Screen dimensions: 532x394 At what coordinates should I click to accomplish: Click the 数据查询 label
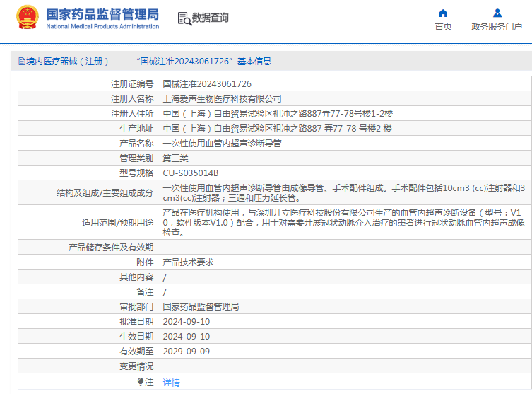[x=211, y=18]
